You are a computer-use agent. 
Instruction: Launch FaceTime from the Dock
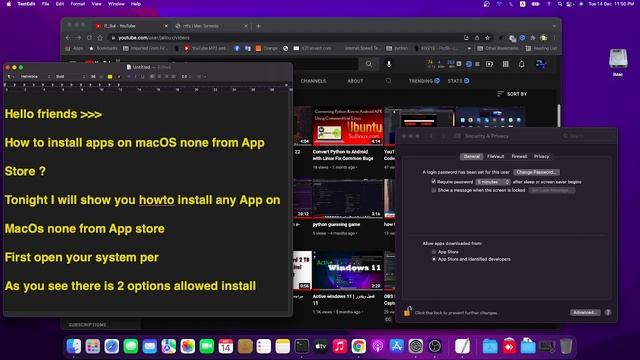tap(207, 347)
